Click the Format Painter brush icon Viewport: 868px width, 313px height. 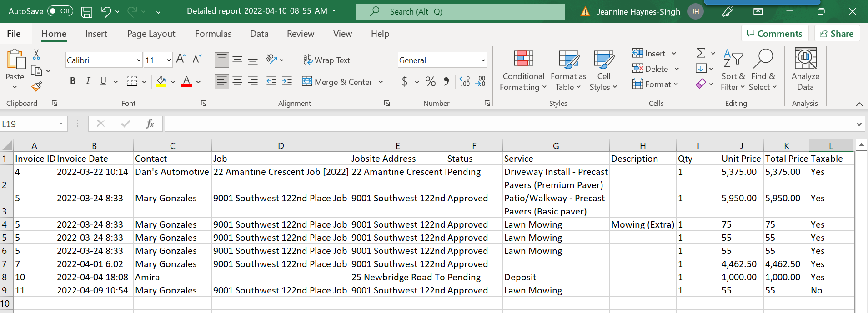pyautogui.click(x=37, y=86)
